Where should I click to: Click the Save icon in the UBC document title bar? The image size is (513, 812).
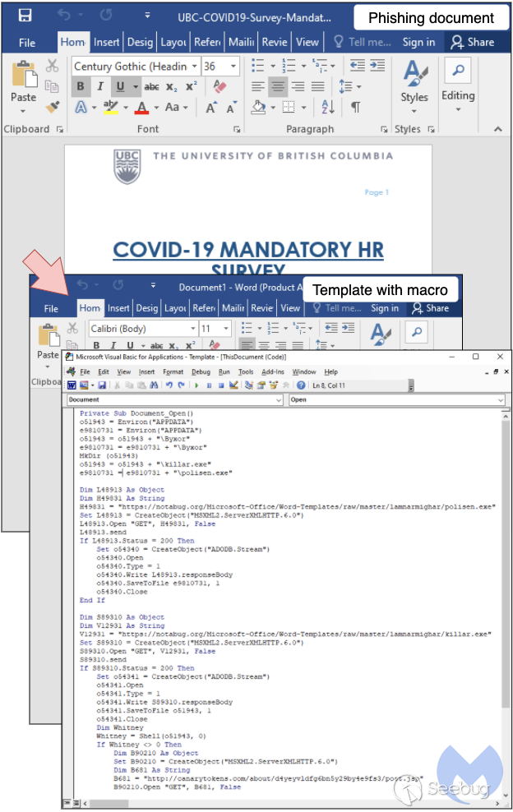tap(25, 15)
